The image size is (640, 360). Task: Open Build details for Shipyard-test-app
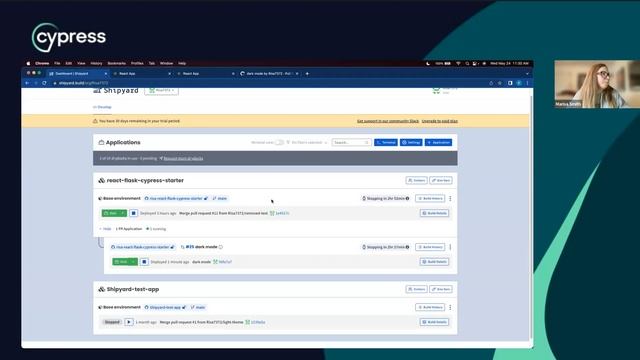tap(435, 322)
